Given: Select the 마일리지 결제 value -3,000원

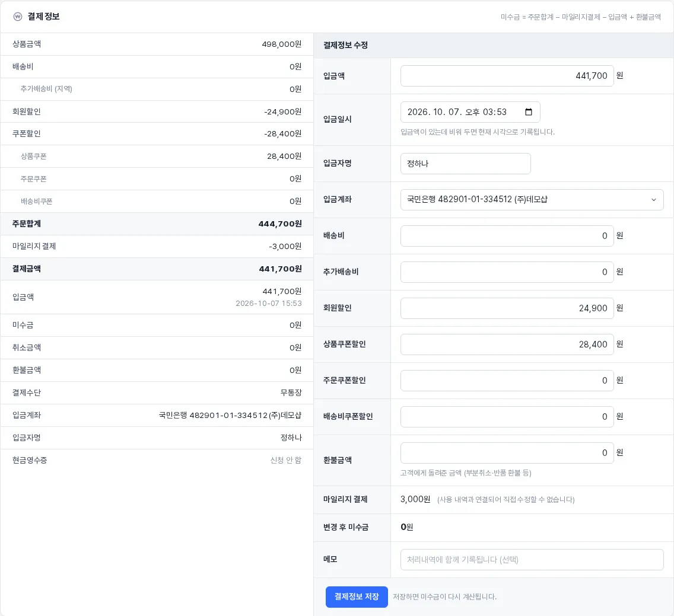Looking at the screenshot, I should coord(285,247).
